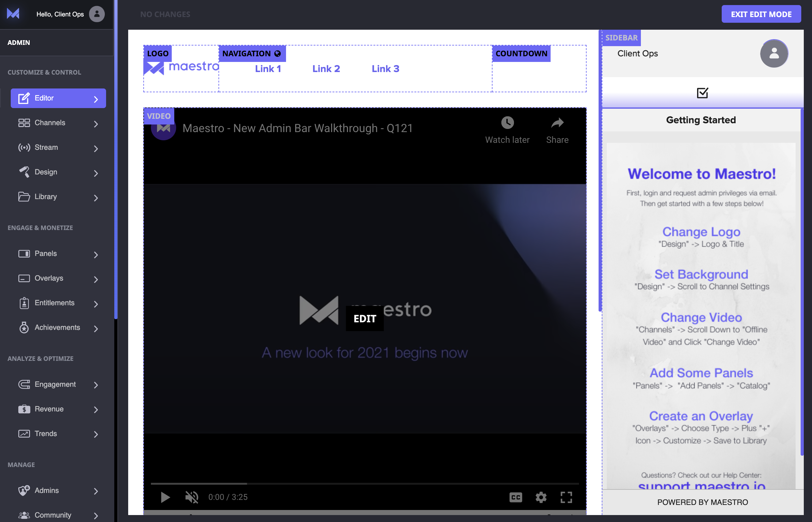Open the Trends menu item

point(58,434)
